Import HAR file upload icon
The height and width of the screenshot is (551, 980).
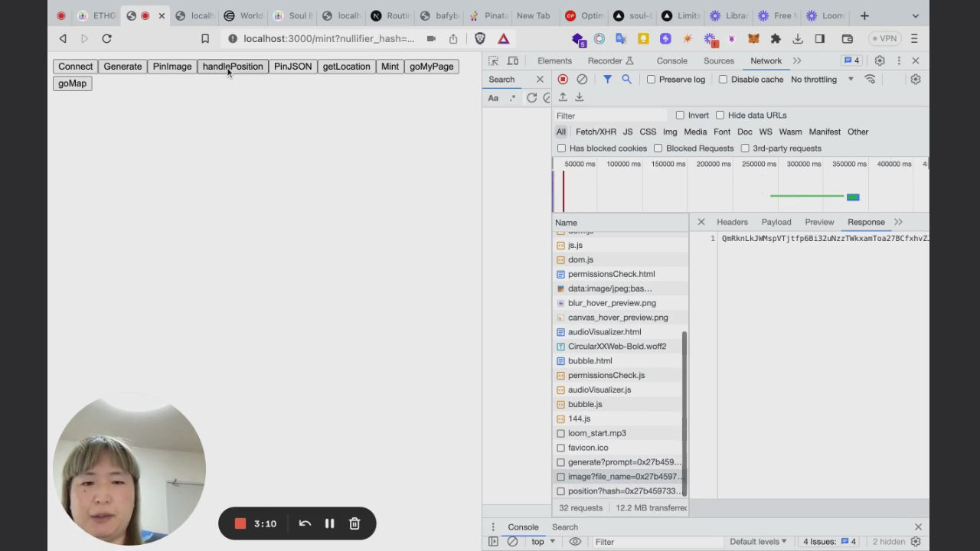563,97
